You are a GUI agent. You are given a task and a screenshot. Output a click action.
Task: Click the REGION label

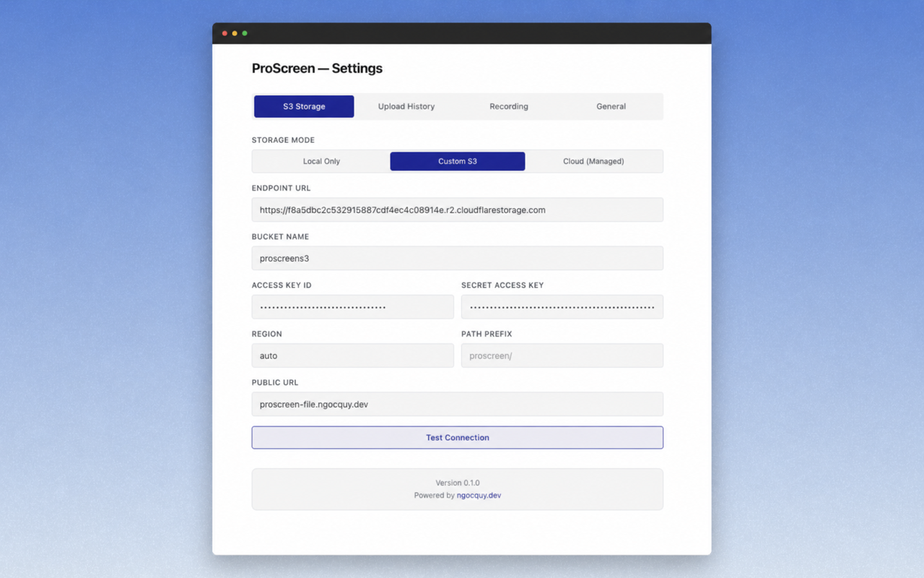pos(267,334)
